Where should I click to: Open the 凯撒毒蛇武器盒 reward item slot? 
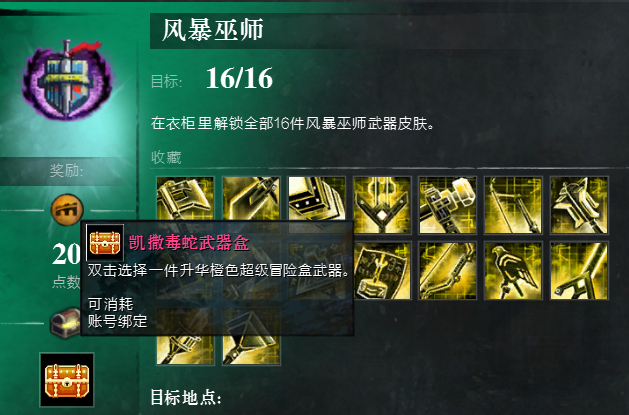pos(67,380)
